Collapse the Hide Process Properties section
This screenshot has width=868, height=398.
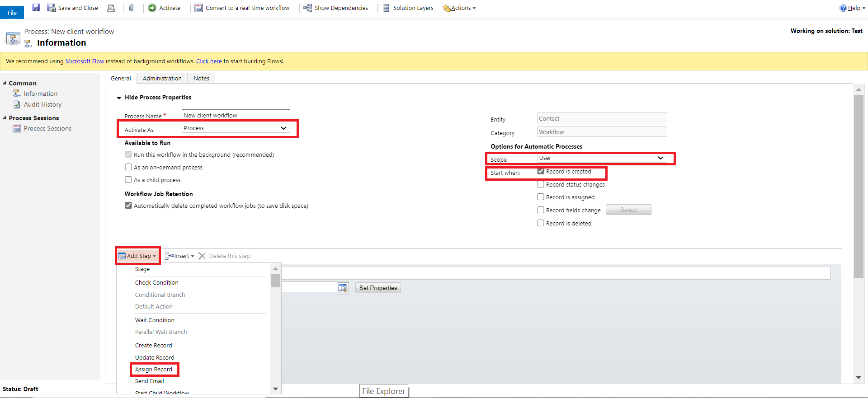pyautogui.click(x=119, y=98)
